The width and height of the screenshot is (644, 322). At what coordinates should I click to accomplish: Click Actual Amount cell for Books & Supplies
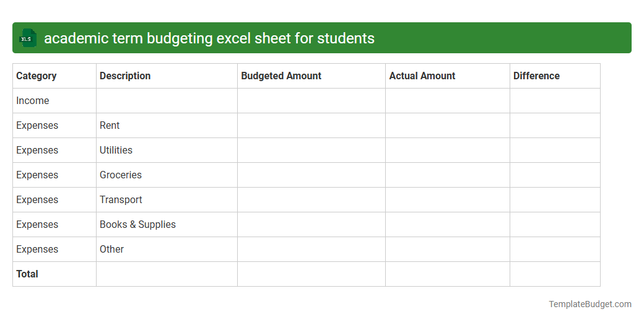coord(448,225)
